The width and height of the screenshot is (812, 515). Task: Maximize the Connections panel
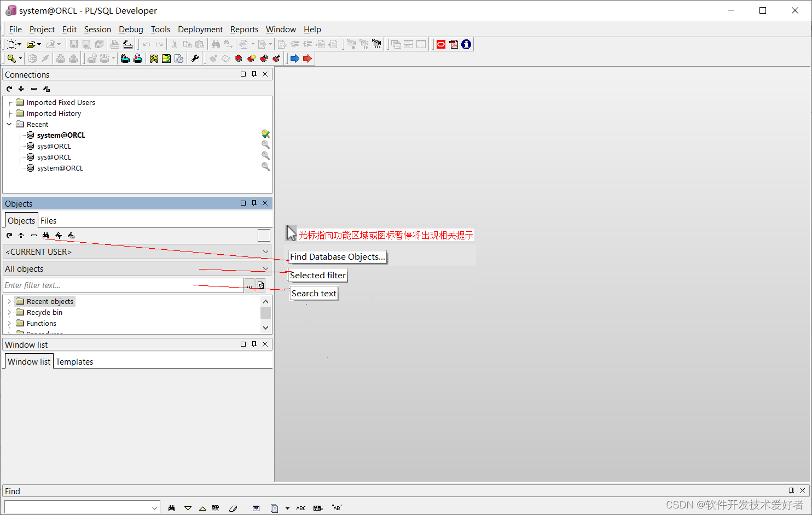(x=243, y=74)
